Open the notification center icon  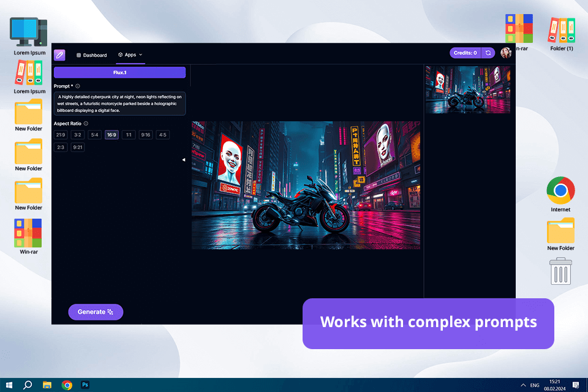pyautogui.click(x=576, y=385)
